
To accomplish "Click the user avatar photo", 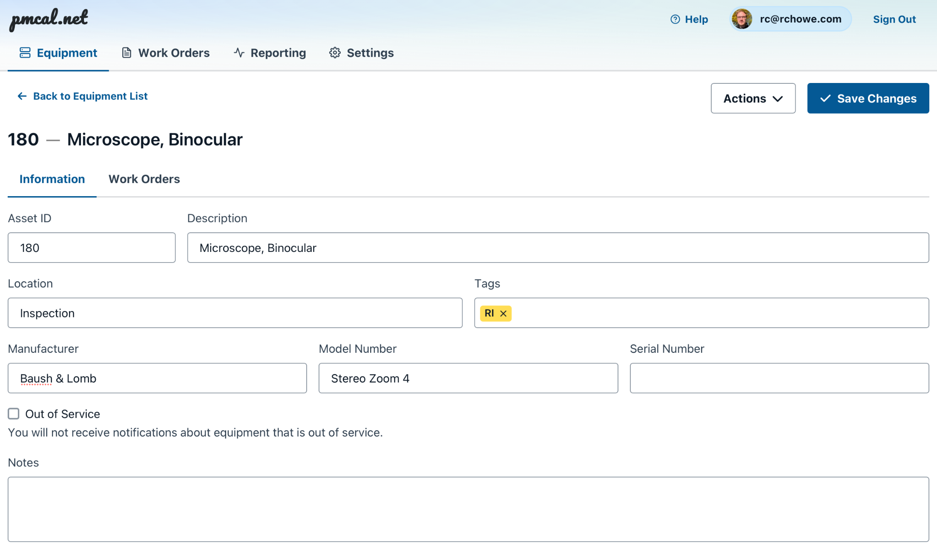I will coord(742,19).
